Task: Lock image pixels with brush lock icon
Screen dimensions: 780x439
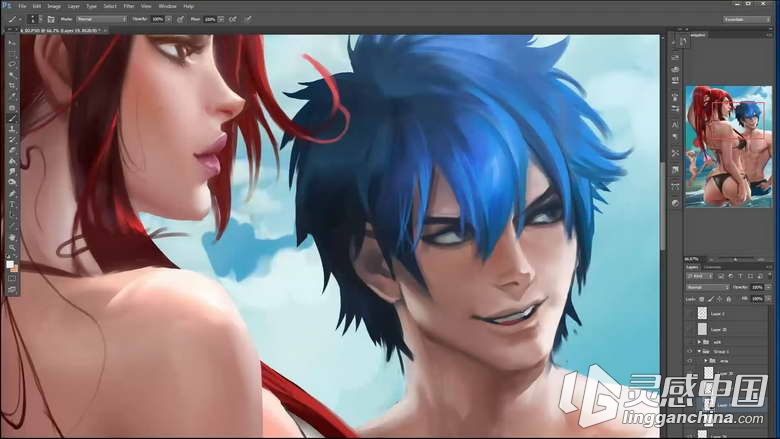Action: pyautogui.click(x=710, y=299)
